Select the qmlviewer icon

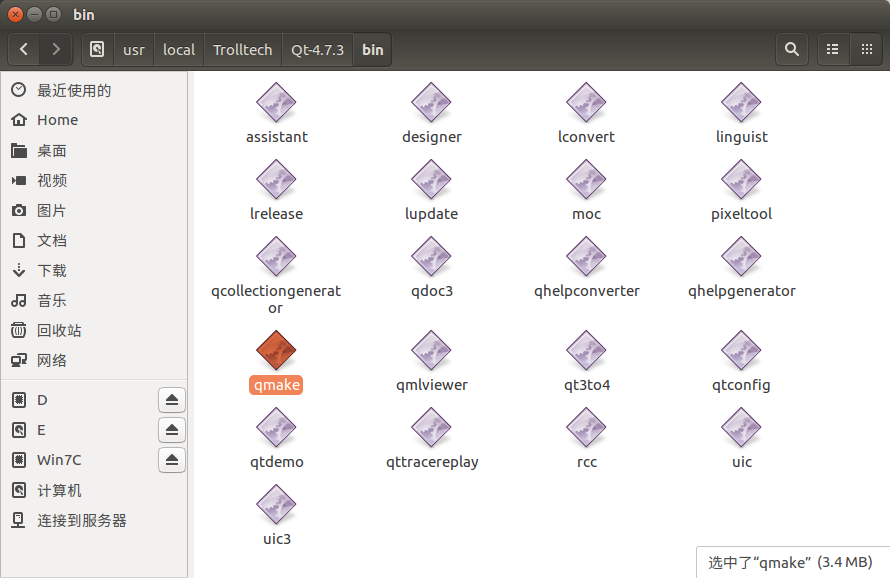431,350
